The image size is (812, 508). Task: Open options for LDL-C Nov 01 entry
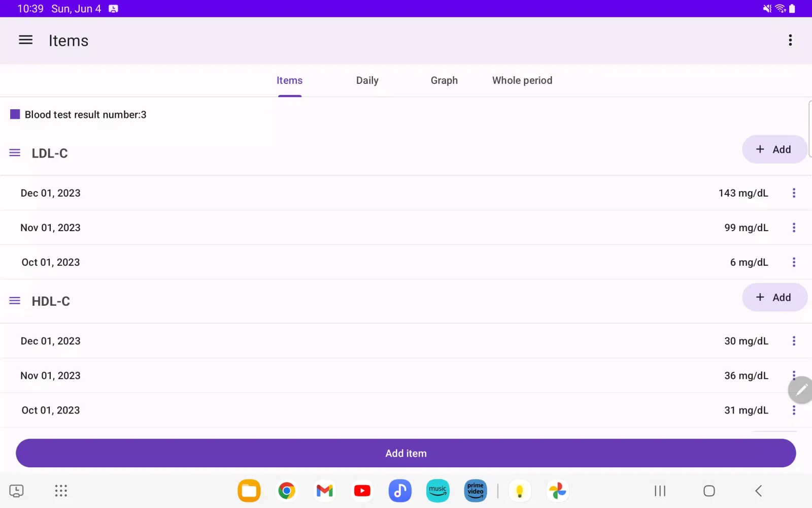pyautogui.click(x=794, y=228)
